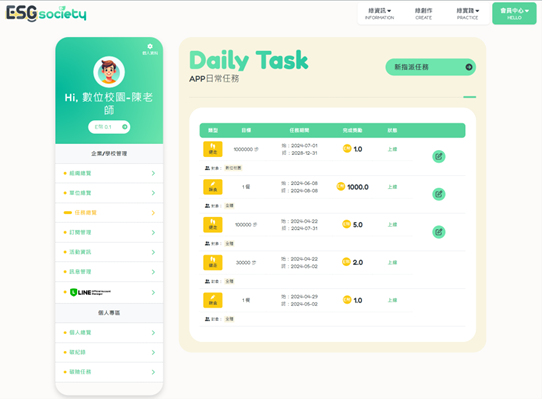The image size is (542, 399).
Task: Select 任務總覽 in sidebar
Action: coord(109,213)
